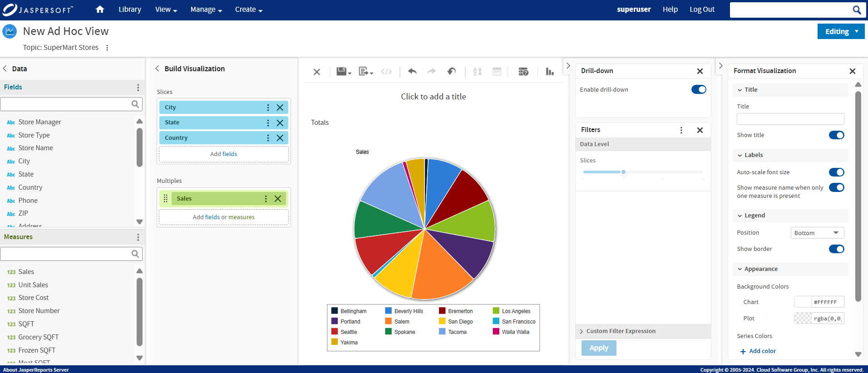The width and height of the screenshot is (868, 373).
Task: Open the Help link
Action: (x=670, y=10)
